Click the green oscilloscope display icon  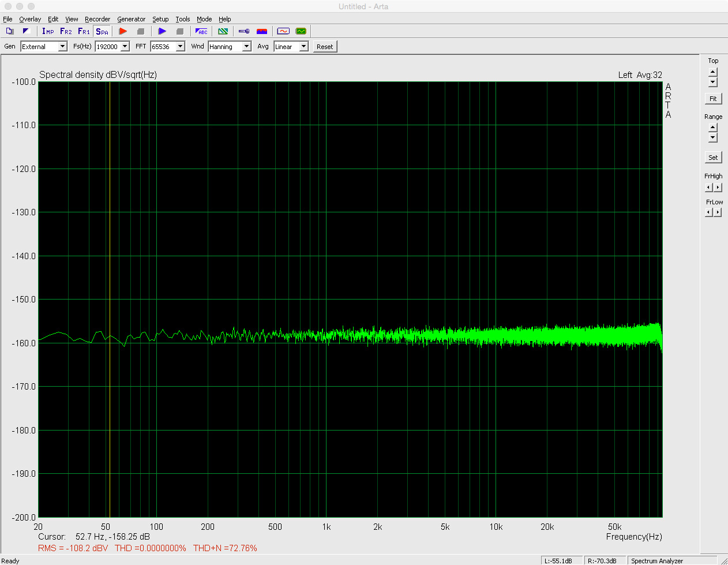(301, 31)
